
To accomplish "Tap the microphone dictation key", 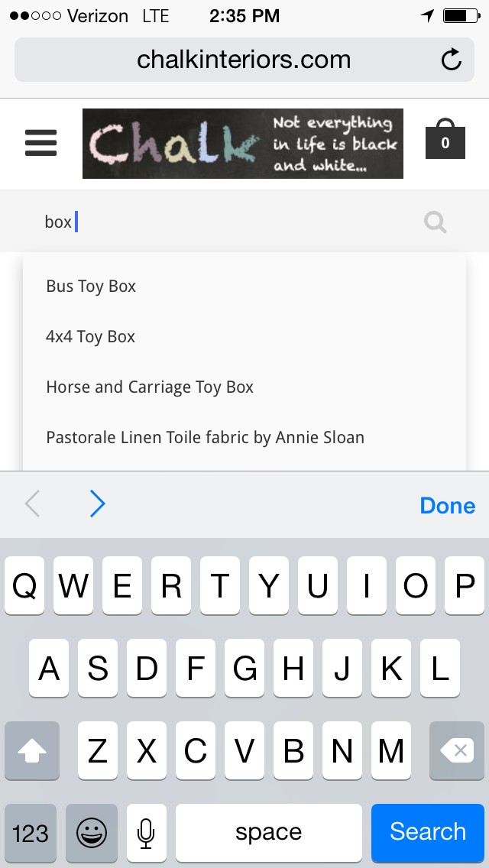I will [x=147, y=831].
